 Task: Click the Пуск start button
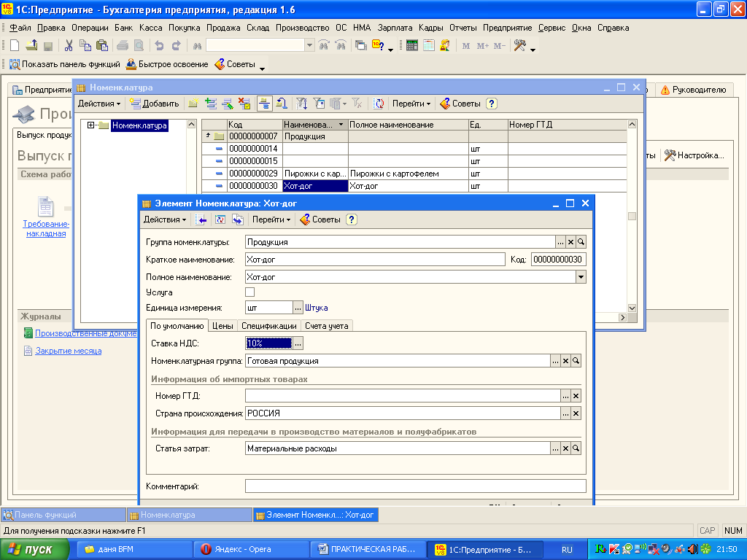tap(34, 550)
